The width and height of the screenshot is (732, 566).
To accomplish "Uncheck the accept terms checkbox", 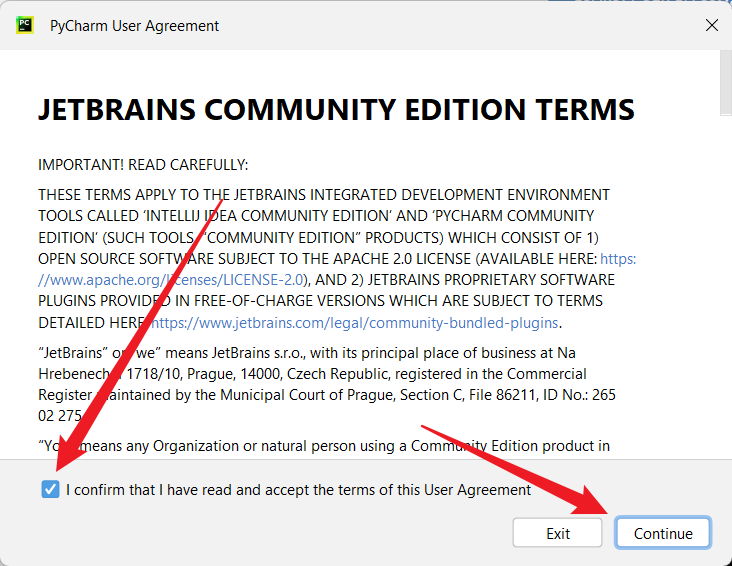I will tap(51, 490).
